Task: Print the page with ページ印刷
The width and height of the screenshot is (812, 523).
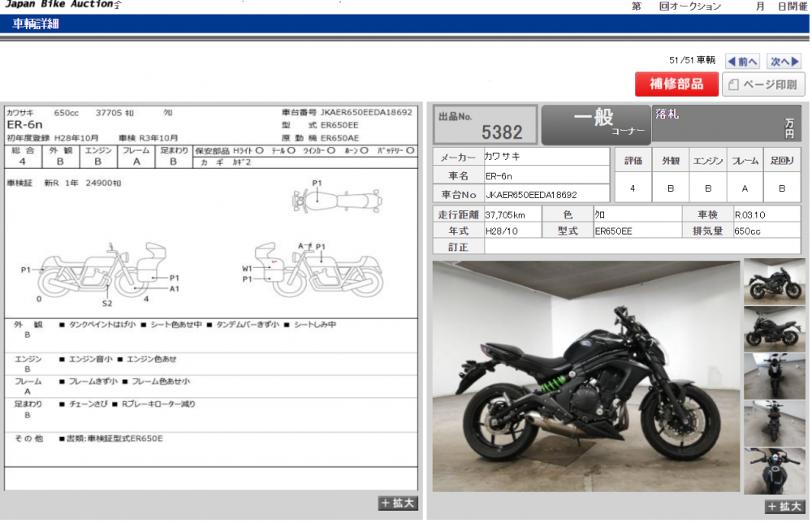Action: pos(763,84)
